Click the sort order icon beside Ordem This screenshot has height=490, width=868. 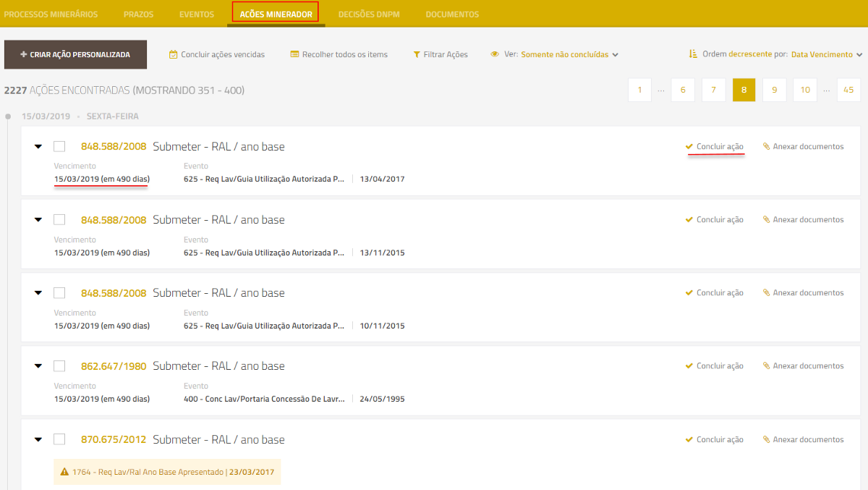tap(693, 54)
